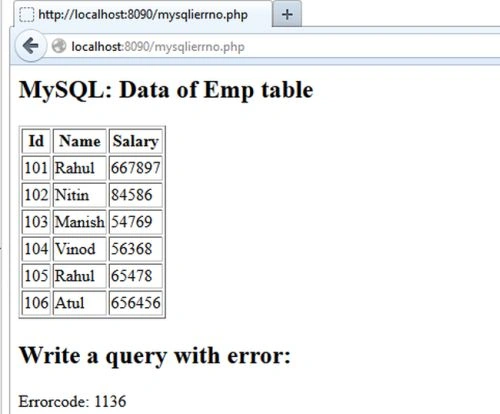Click the 'Write a query with error:' heading
Image resolution: width=500 pixels, height=414 pixels.
coord(155,356)
